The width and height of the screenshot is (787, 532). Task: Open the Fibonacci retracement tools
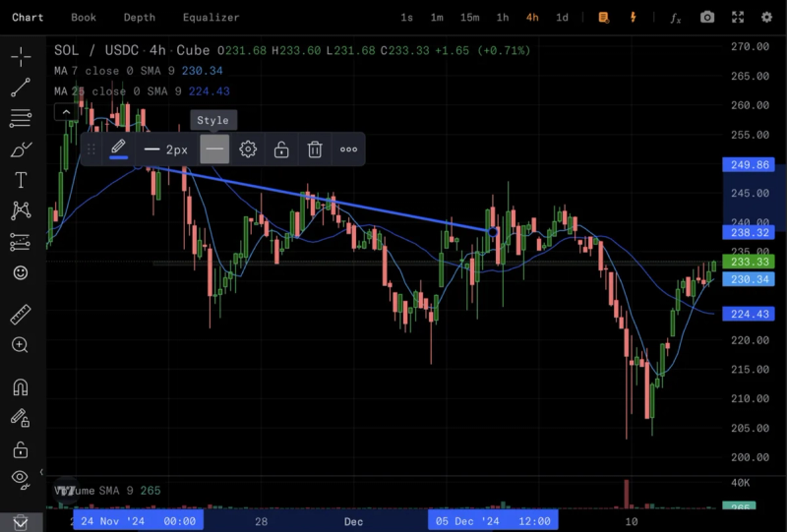pos(21,118)
